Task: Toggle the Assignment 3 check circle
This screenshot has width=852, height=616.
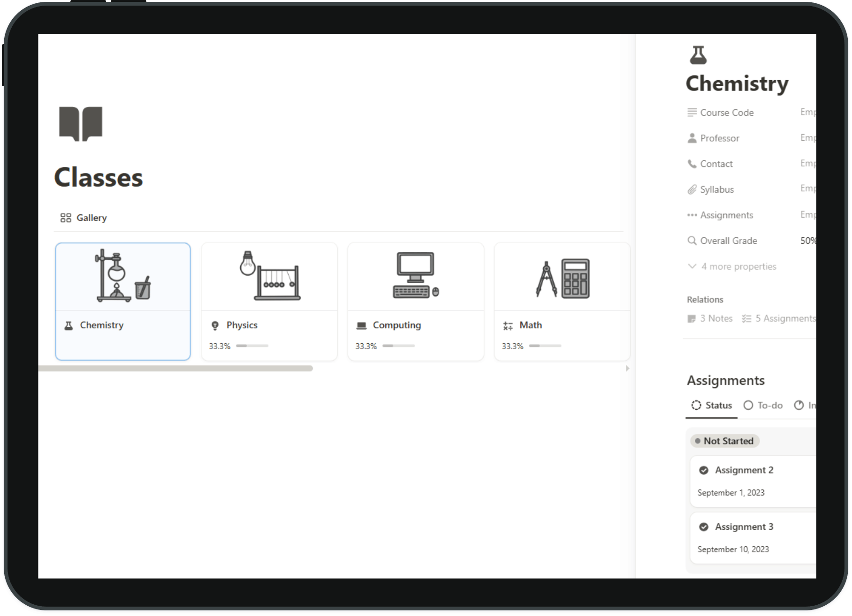Action: pos(704,527)
